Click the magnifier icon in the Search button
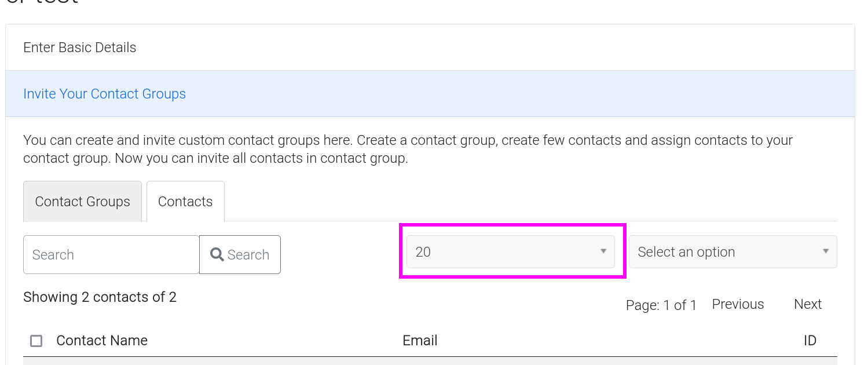The width and height of the screenshot is (868, 365). [217, 254]
